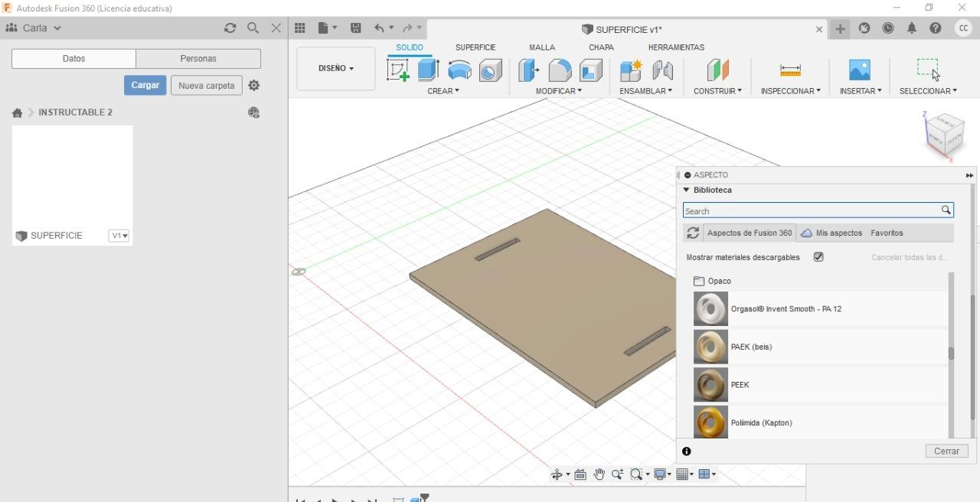The image size is (980, 502).
Task: Select the Create Sketch tool
Action: [398, 70]
